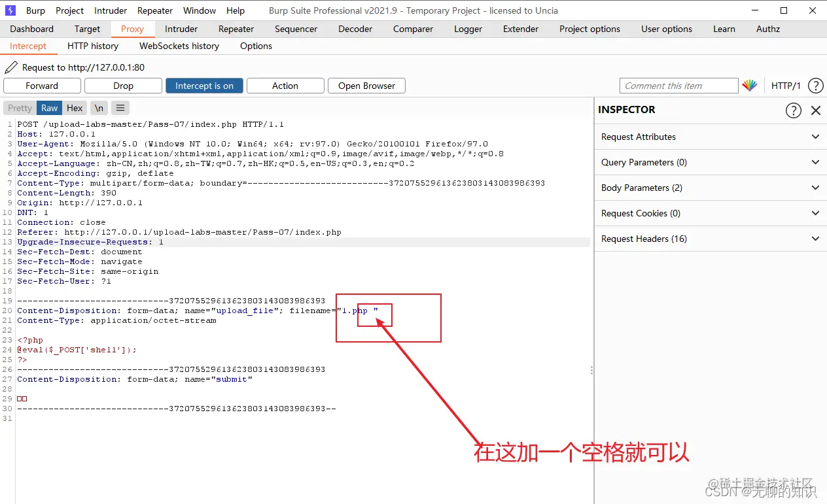Click the POST request line text

point(150,124)
